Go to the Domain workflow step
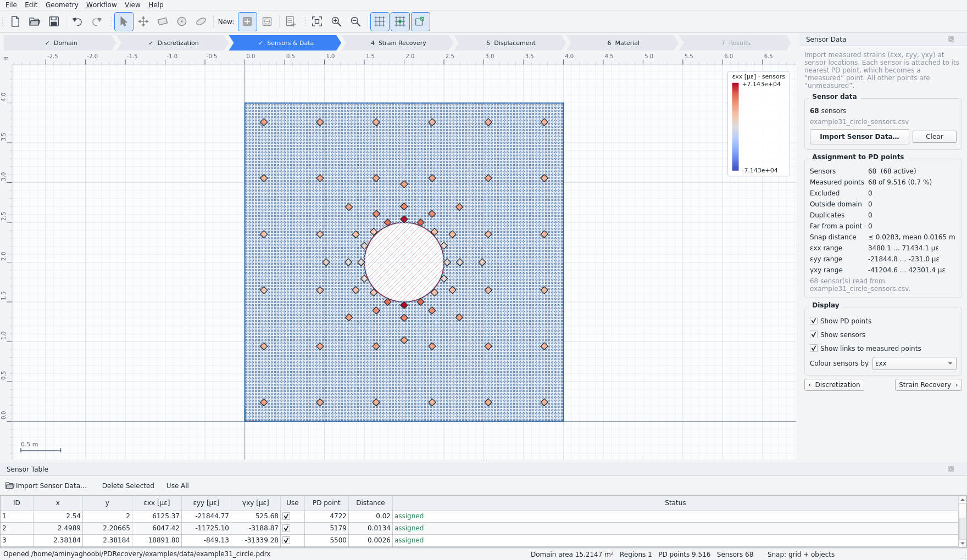 tap(60, 43)
